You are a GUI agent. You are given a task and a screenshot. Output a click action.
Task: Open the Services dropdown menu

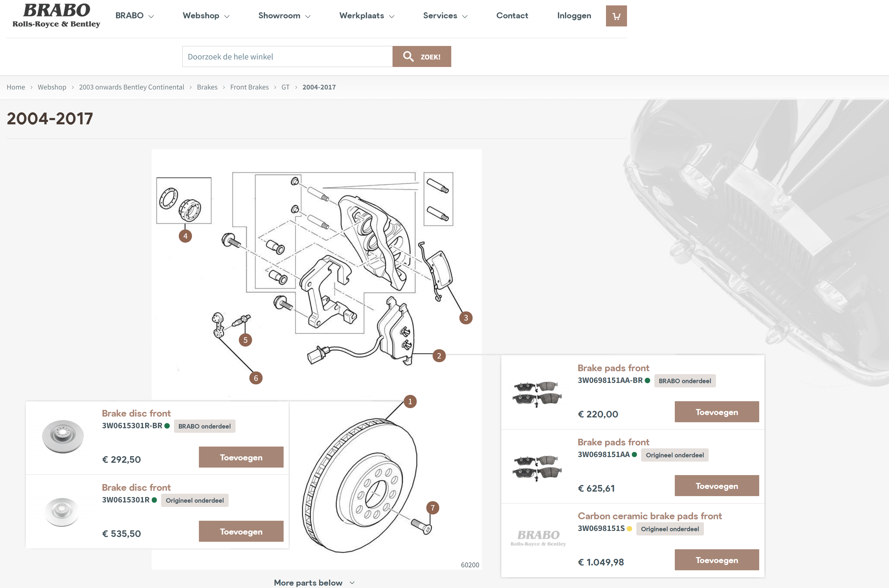pyautogui.click(x=445, y=16)
